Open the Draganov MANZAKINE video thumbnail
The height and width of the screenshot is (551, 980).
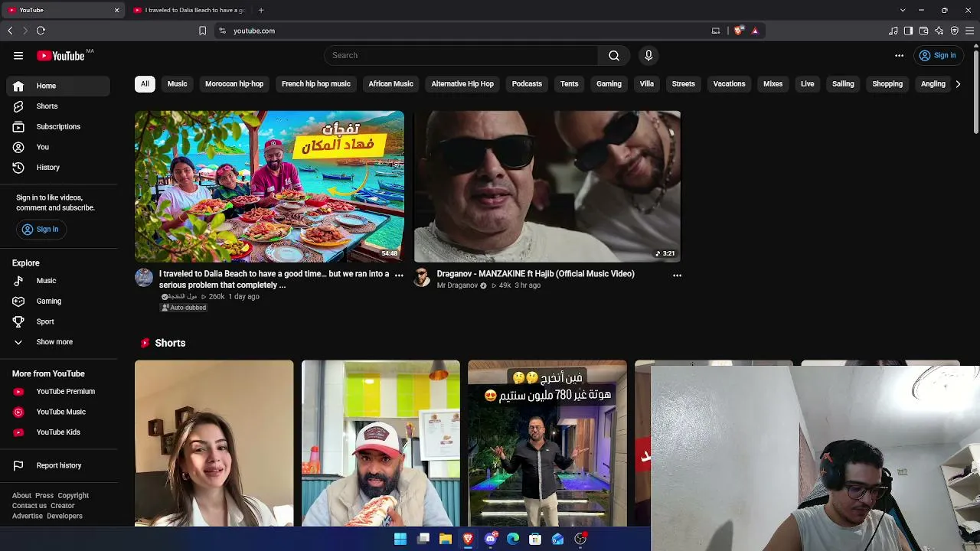[x=547, y=187]
